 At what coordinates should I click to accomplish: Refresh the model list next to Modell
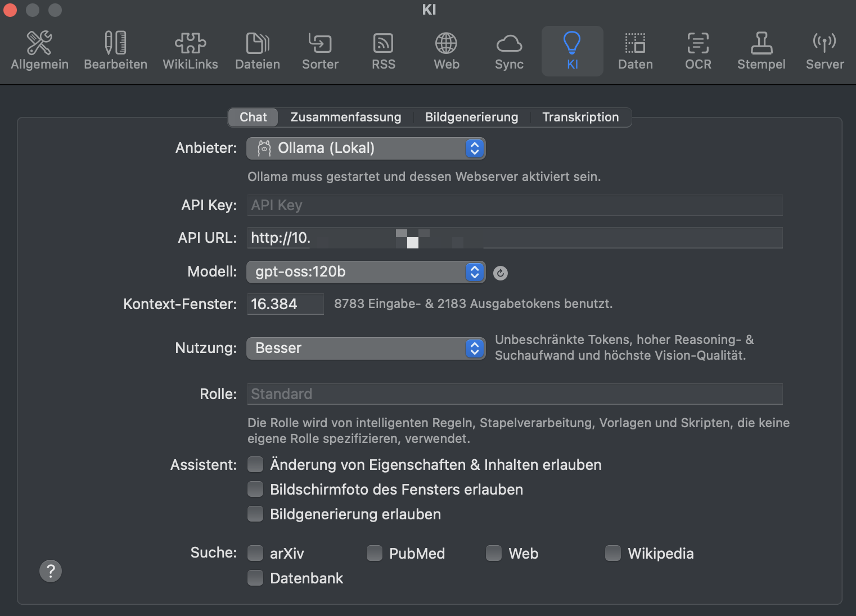(500, 273)
